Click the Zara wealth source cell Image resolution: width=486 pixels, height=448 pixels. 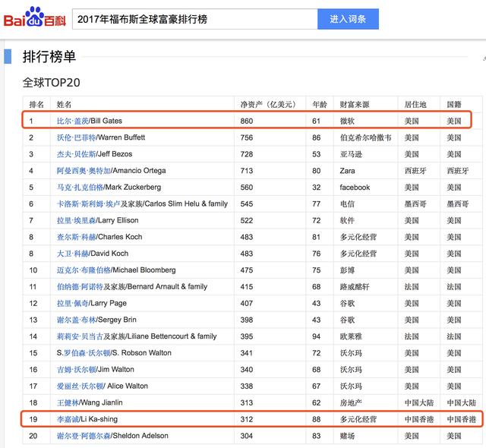(x=347, y=171)
